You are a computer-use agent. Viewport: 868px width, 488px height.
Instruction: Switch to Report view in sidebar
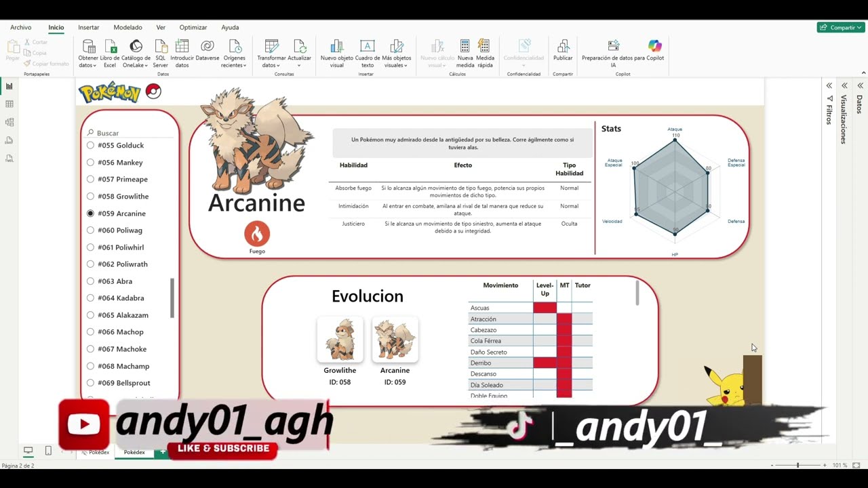9,86
